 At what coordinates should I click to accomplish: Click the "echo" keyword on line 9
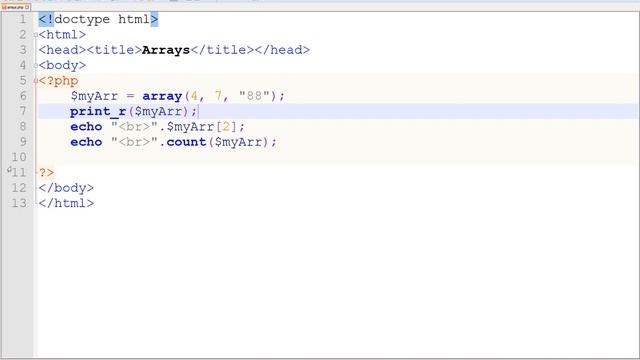(86, 142)
